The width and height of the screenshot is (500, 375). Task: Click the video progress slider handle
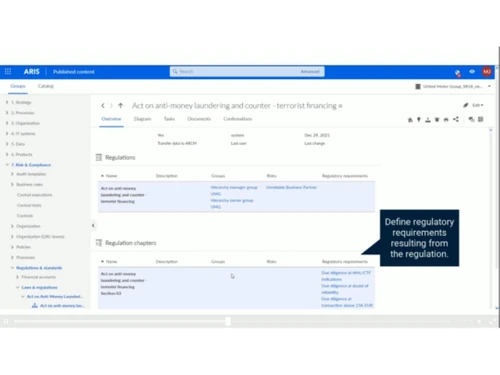(228, 321)
